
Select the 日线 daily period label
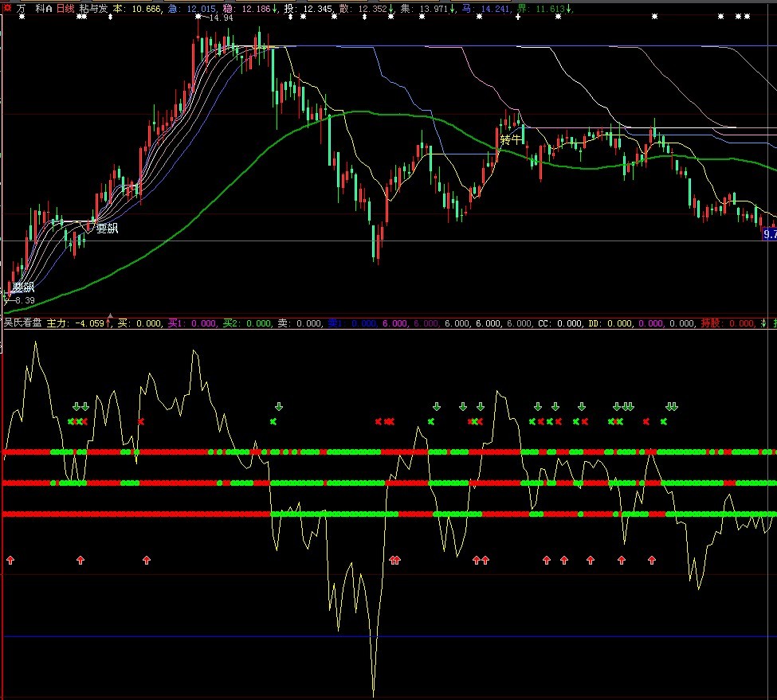pos(65,8)
